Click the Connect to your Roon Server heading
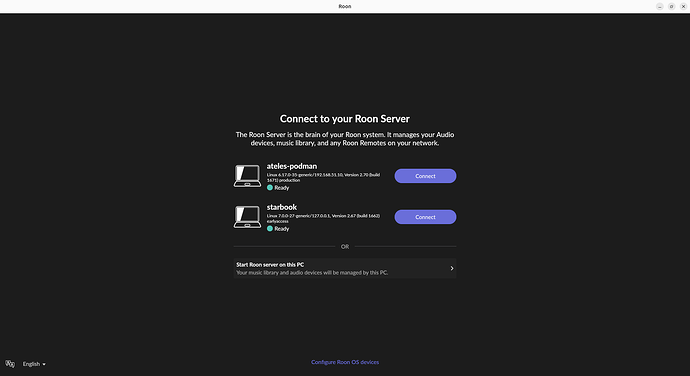 coord(345,119)
